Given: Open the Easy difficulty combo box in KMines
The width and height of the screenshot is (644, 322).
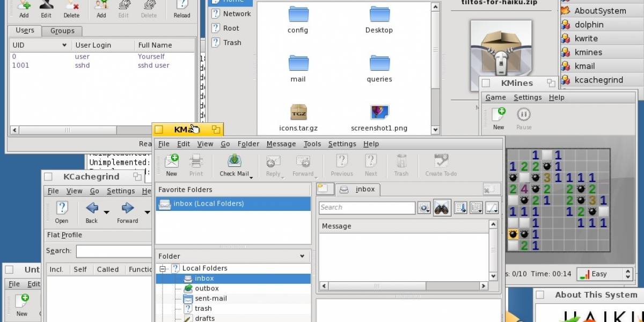Looking at the screenshot, I should pos(605,274).
